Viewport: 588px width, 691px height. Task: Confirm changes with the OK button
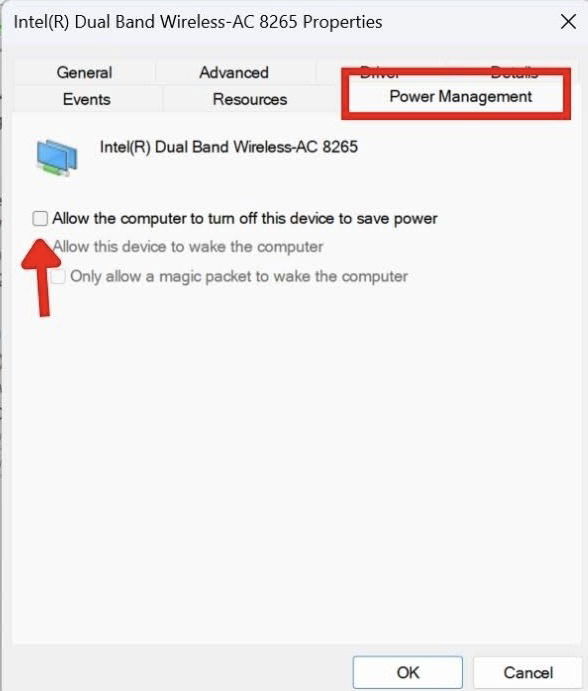pos(408,672)
